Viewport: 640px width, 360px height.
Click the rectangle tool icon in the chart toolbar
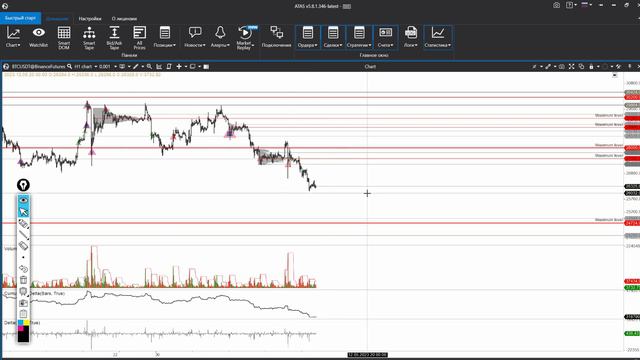pyautogui.click(x=193, y=66)
